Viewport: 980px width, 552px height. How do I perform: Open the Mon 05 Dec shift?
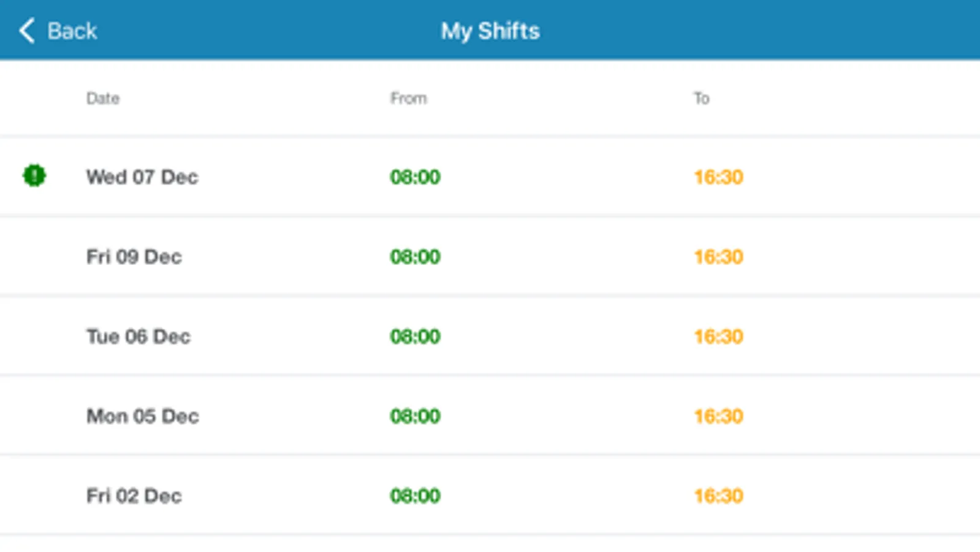tap(143, 416)
